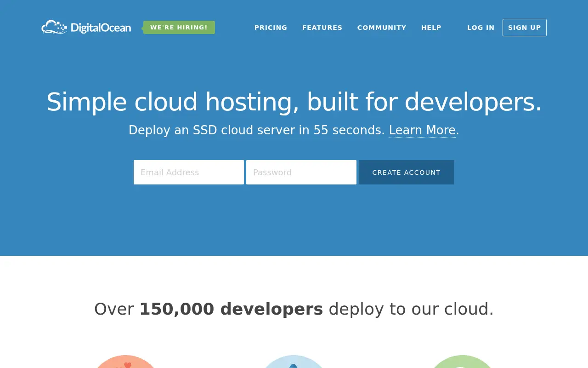Viewport: 588px width, 368px height.
Task: Click the orange circle icon with heart
Action: click(x=125, y=362)
